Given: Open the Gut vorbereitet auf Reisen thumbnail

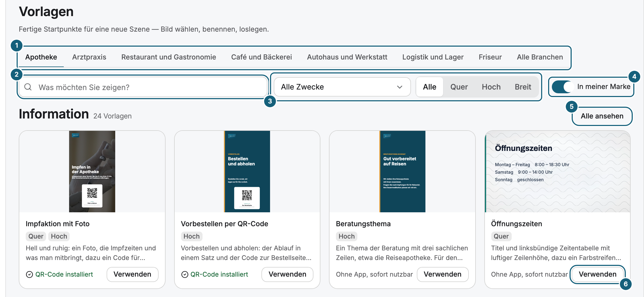Looking at the screenshot, I should (402, 172).
